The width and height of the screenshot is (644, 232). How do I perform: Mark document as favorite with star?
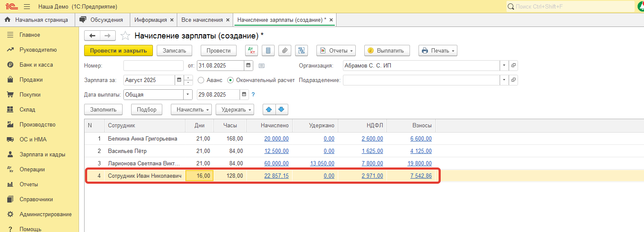[125, 35]
